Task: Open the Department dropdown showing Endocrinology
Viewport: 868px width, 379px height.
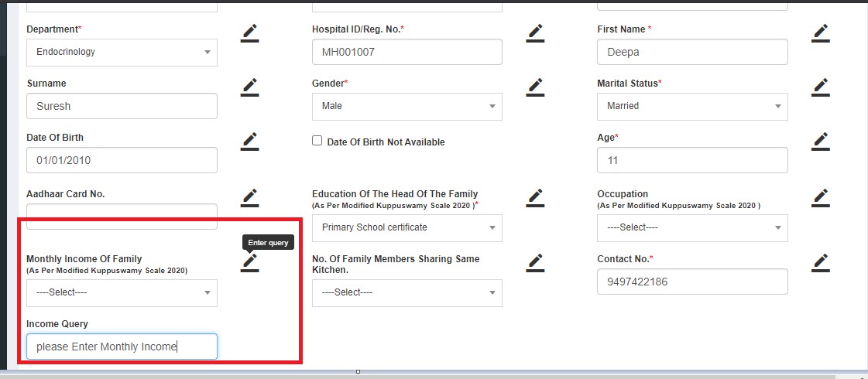Action: click(x=122, y=53)
